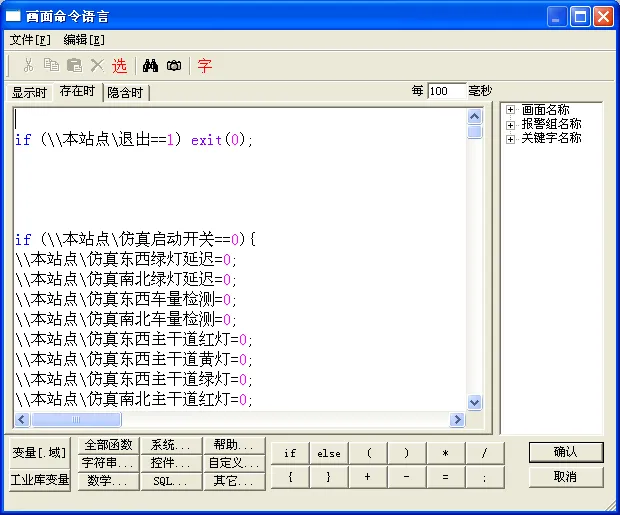Insert the plus + operator
The image size is (620, 515).
pos(368,477)
